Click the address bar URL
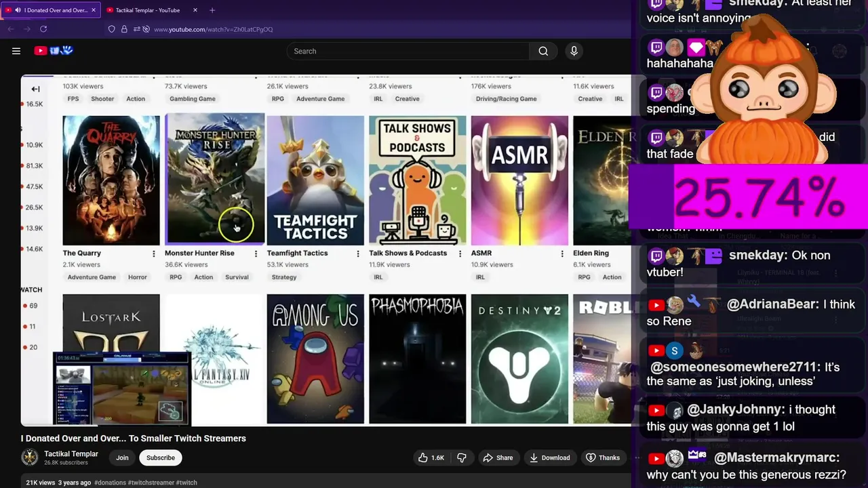 [213, 29]
